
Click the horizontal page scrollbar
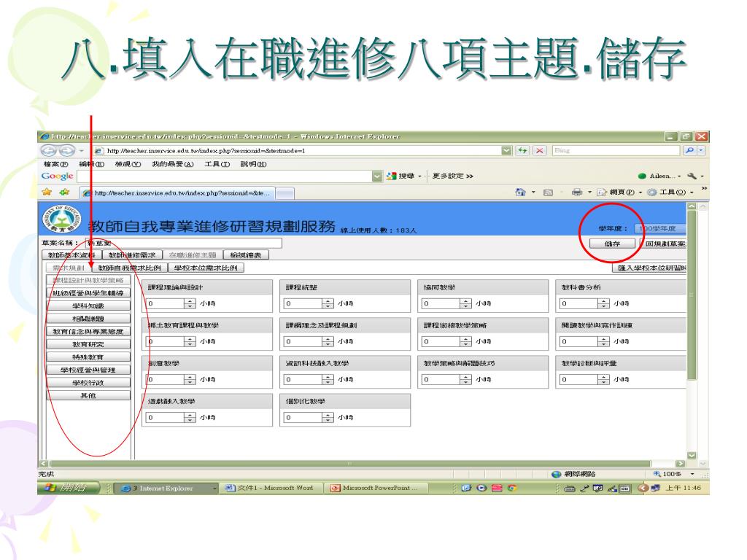coord(350,464)
